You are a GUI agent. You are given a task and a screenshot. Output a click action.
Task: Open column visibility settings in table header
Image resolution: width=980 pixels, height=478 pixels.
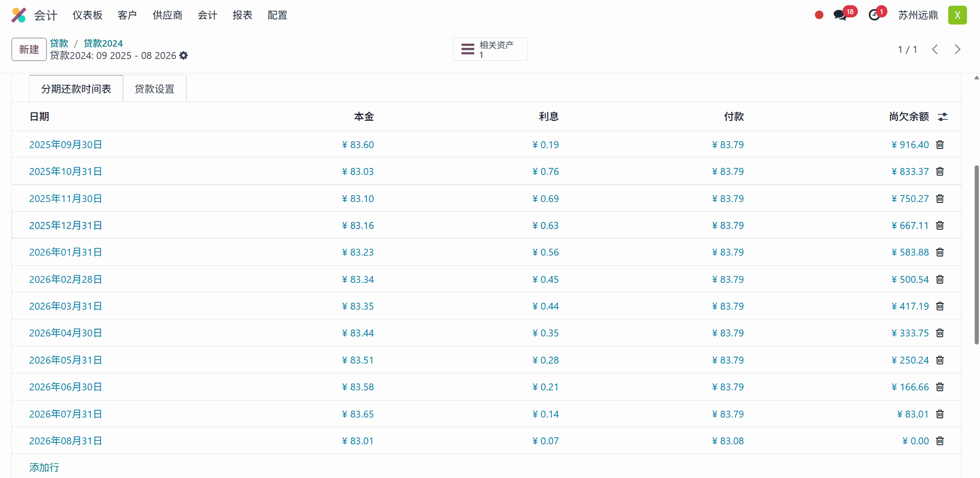pos(943,117)
